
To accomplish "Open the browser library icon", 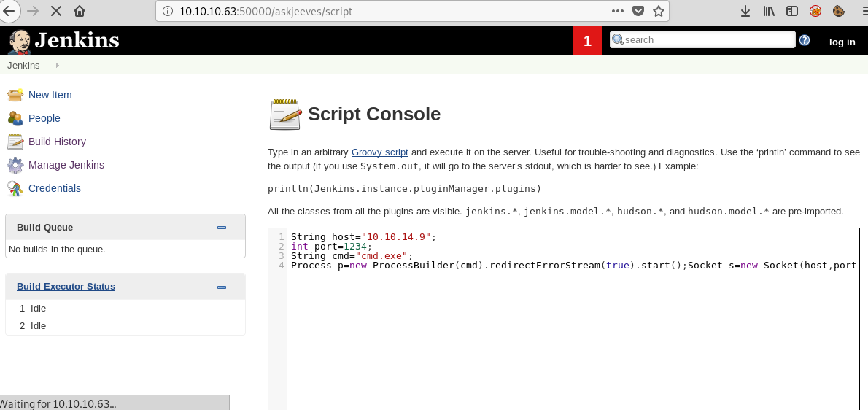I will [x=768, y=11].
